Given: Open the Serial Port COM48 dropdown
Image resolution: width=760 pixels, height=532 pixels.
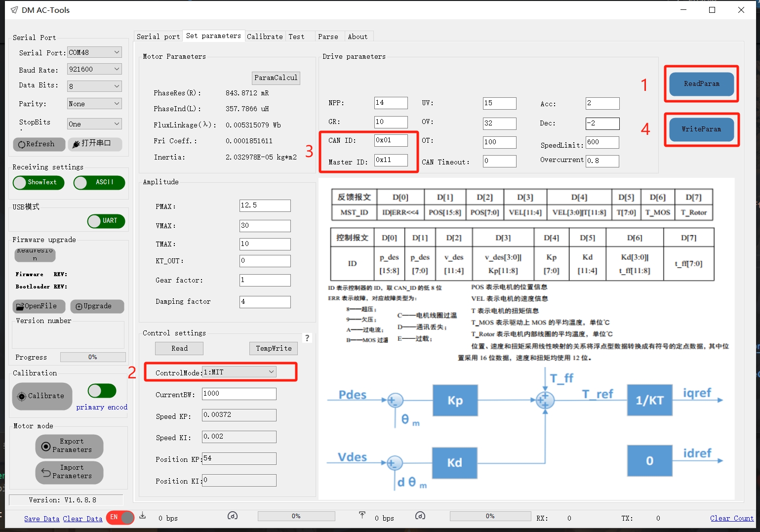Looking at the screenshot, I should (x=94, y=52).
